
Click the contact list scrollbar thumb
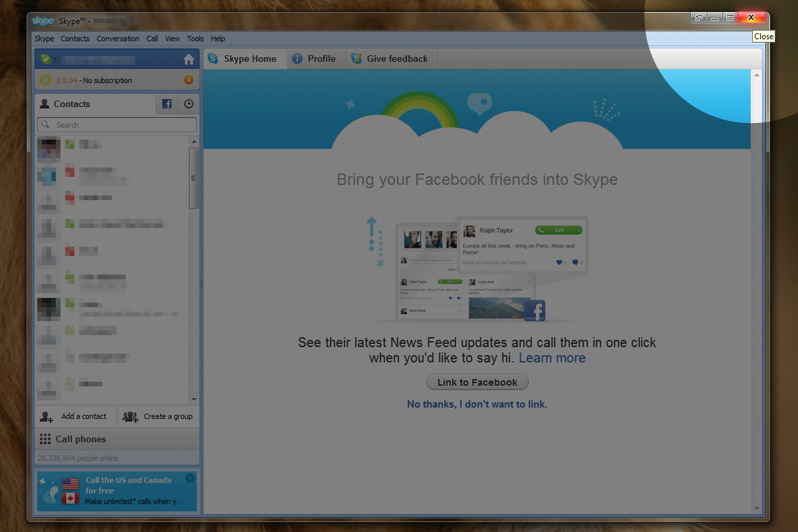coord(194,178)
